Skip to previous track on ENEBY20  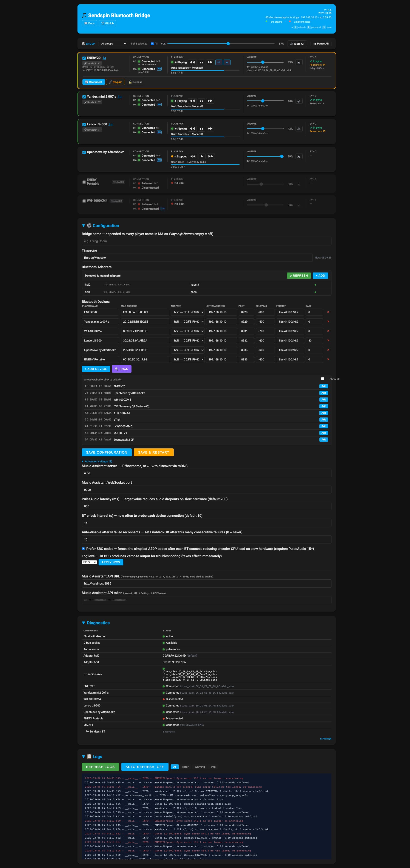192,62
